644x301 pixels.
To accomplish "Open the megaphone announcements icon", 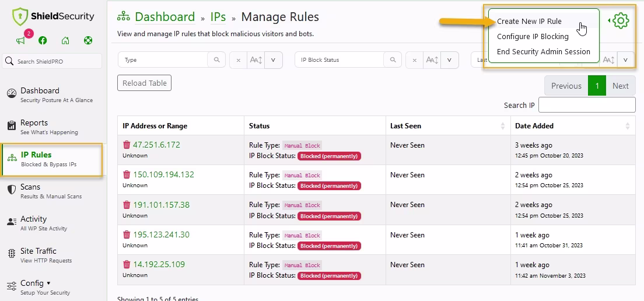I will tap(21, 41).
